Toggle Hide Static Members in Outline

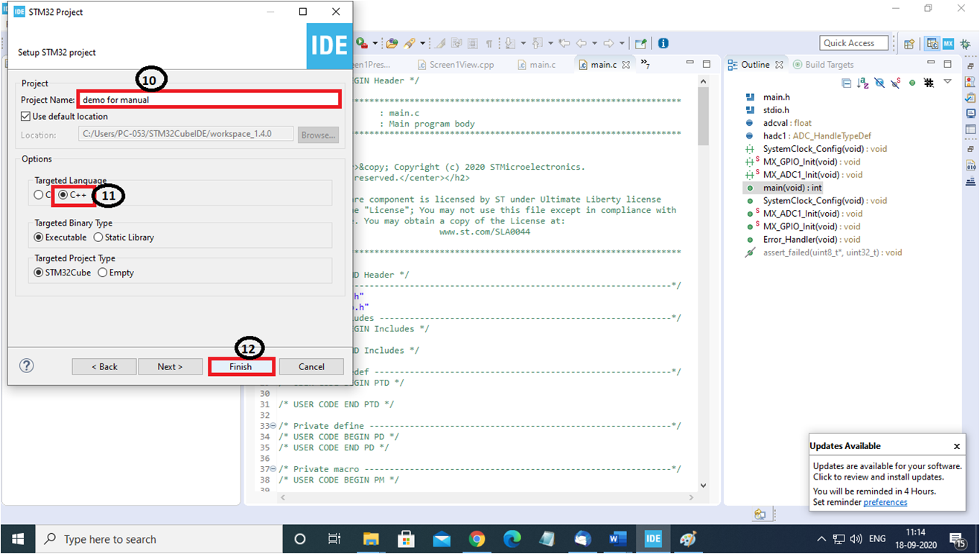(896, 83)
